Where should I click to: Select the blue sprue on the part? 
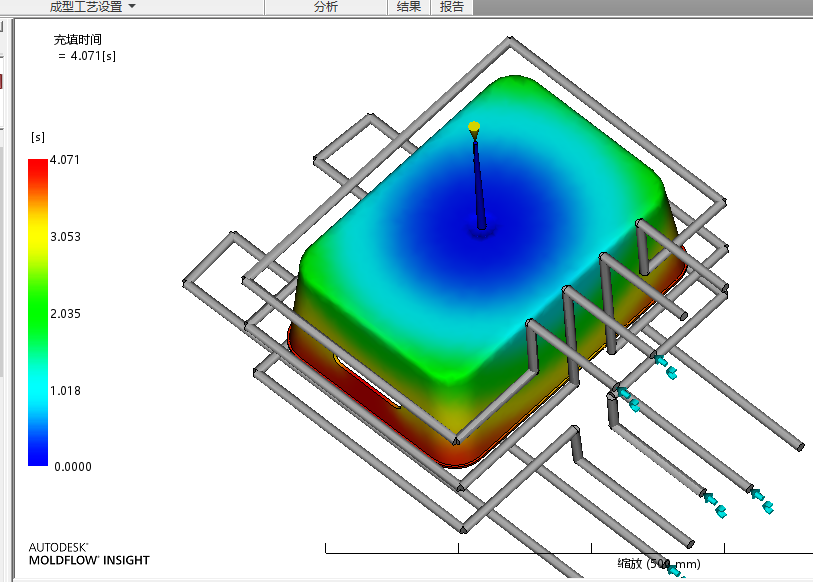(x=479, y=184)
